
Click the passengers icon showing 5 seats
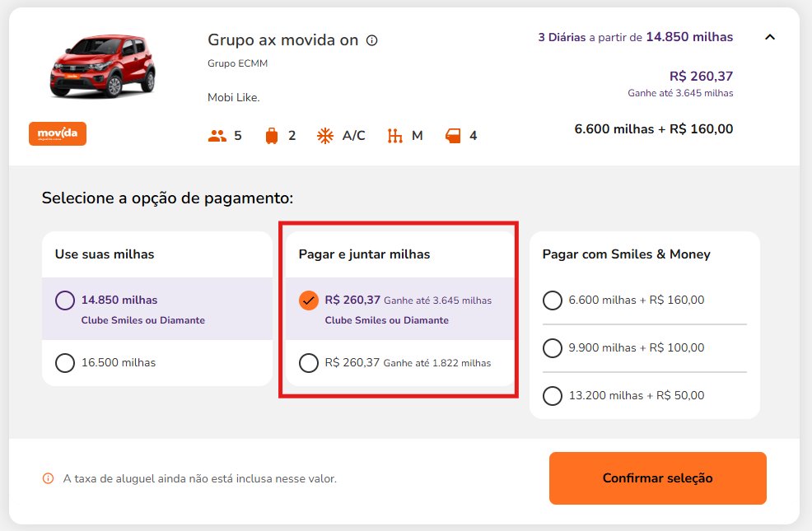point(217,136)
